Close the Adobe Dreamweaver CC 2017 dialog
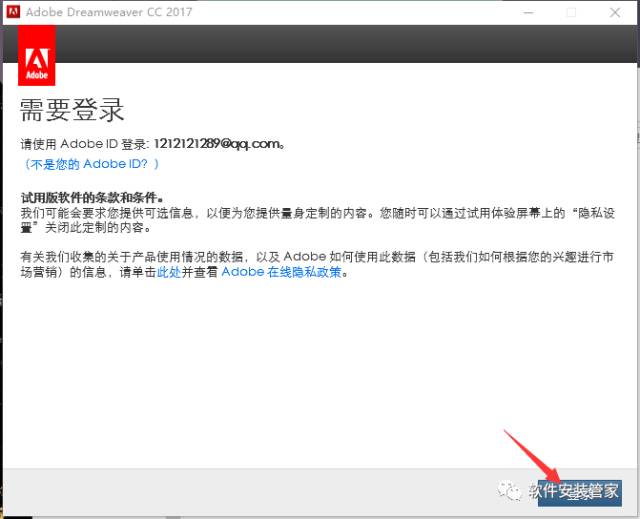This screenshot has height=519, width=640. [x=614, y=12]
